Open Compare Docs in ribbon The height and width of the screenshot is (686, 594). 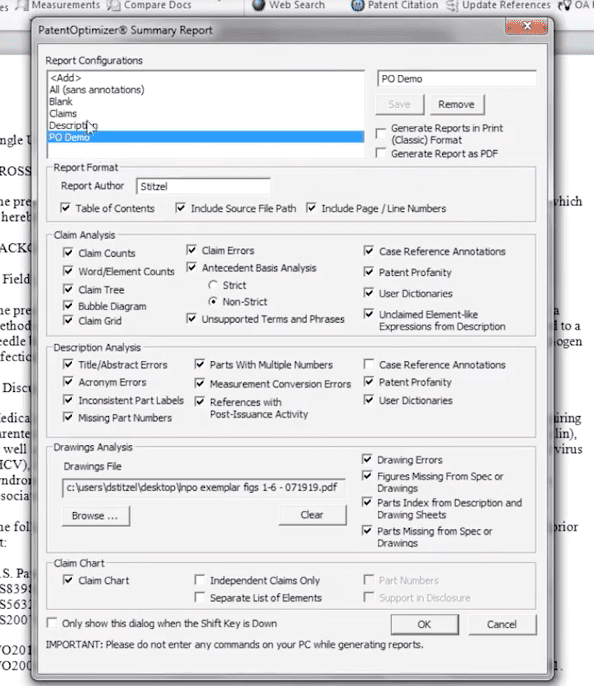point(149,5)
